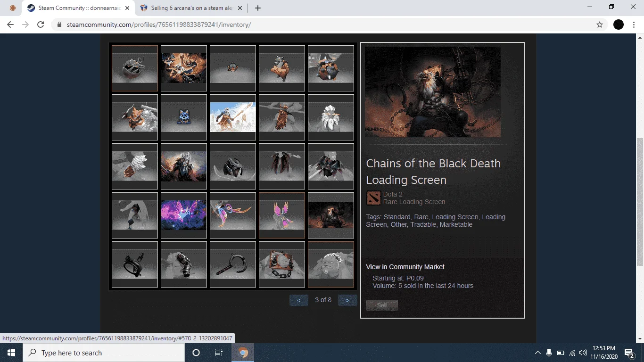Open network settings from the Wi-Fi icon
Image resolution: width=644 pixels, height=362 pixels.
(572, 353)
